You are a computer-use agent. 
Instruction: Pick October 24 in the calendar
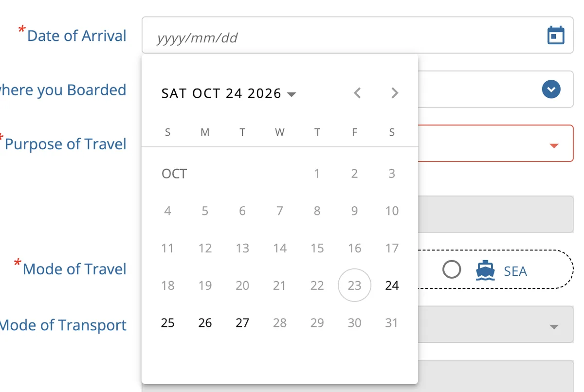pyautogui.click(x=392, y=285)
